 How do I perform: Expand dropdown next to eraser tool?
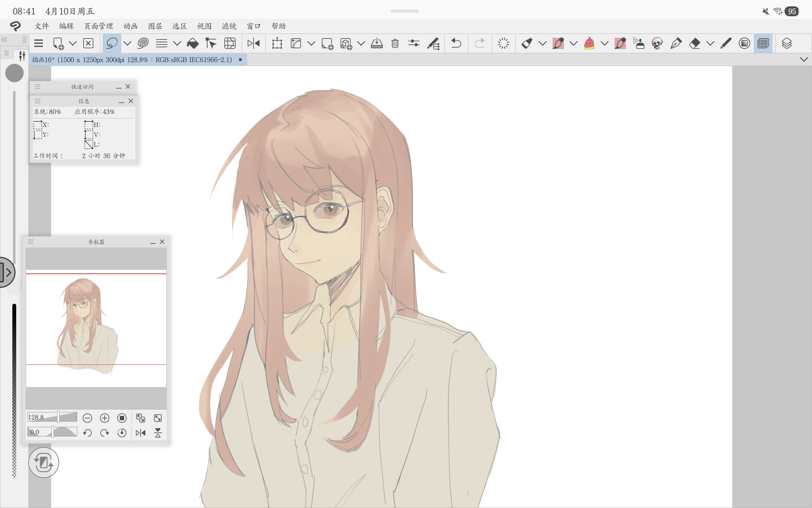coord(710,43)
